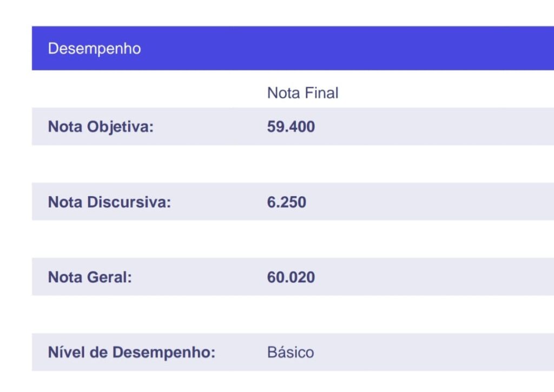Click the Básico performance level value
The image size is (554, 392).
click(290, 353)
